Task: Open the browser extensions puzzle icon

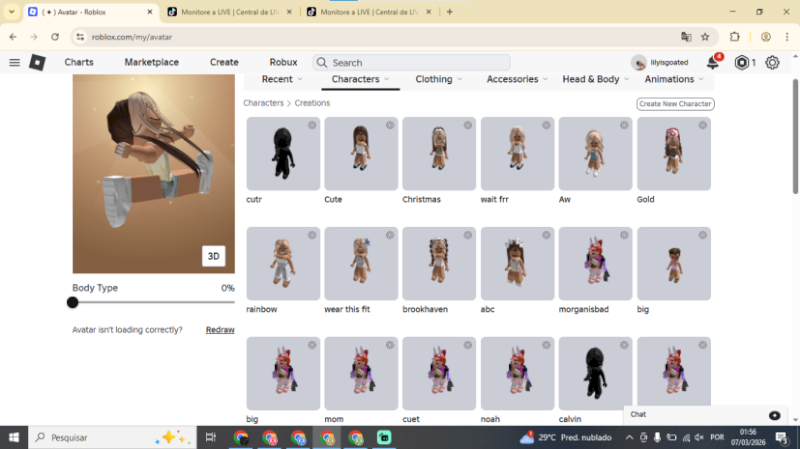Action: pyautogui.click(x=735, y=36)
